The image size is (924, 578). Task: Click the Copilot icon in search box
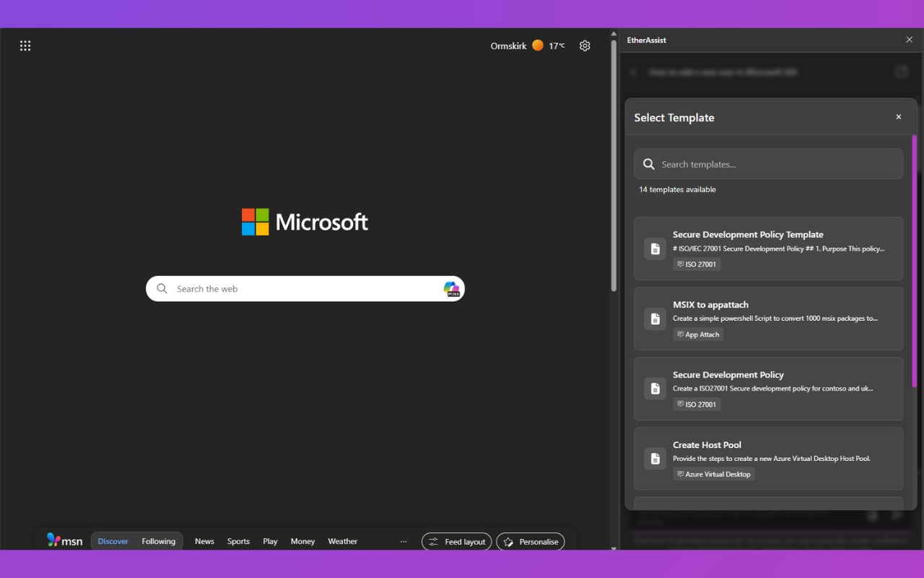coord(452,289)
